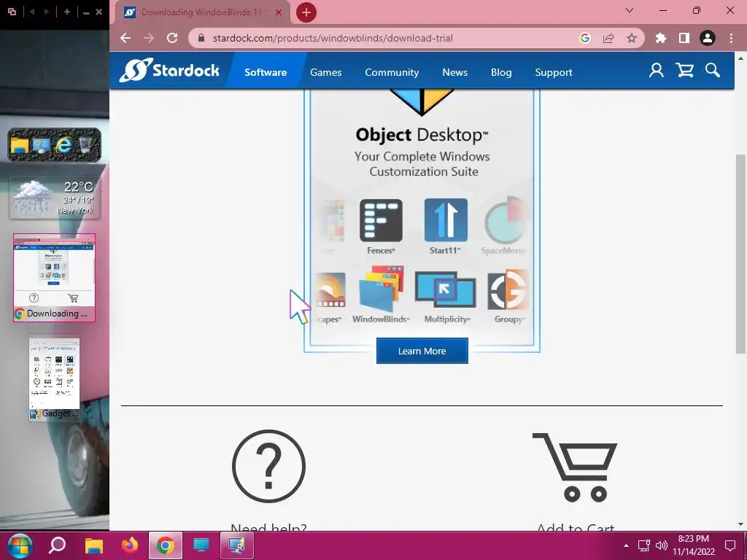
Task: Click the plus button in the sidebar gadget
Action: (66, 12)
